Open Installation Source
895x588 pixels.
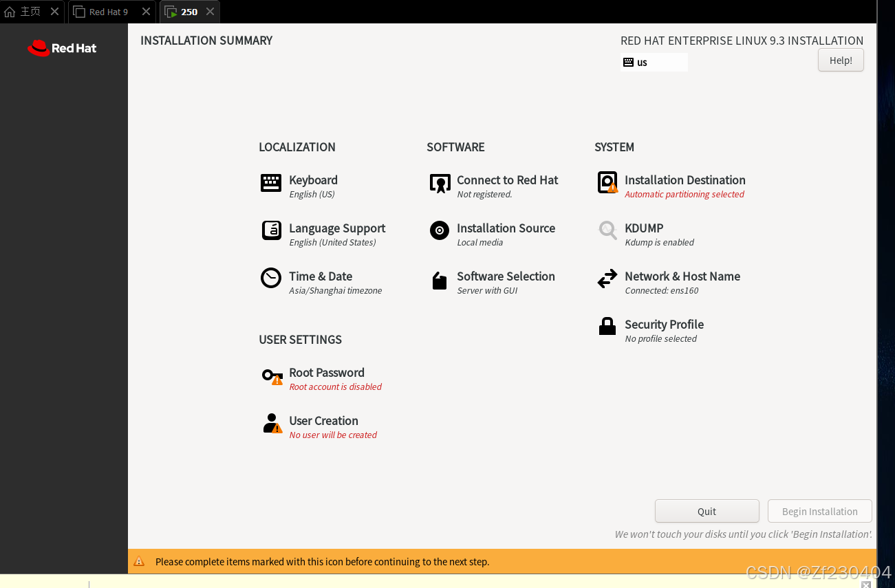[506, 228]
